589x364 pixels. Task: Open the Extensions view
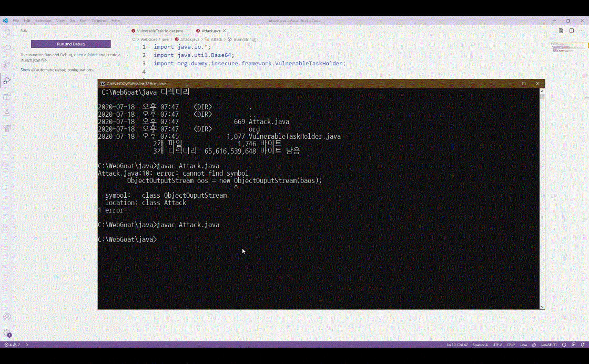click(x=7, y=97)
